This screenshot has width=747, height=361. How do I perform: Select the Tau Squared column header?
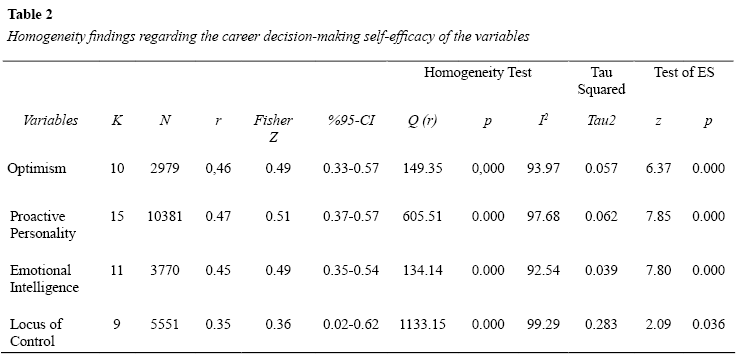tap(601, 80)
